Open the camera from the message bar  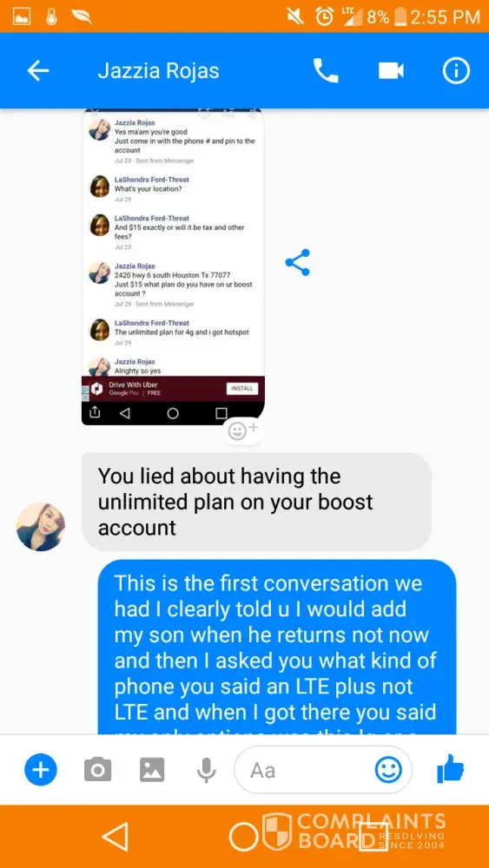pyautogui.click(x=97, y=769)
